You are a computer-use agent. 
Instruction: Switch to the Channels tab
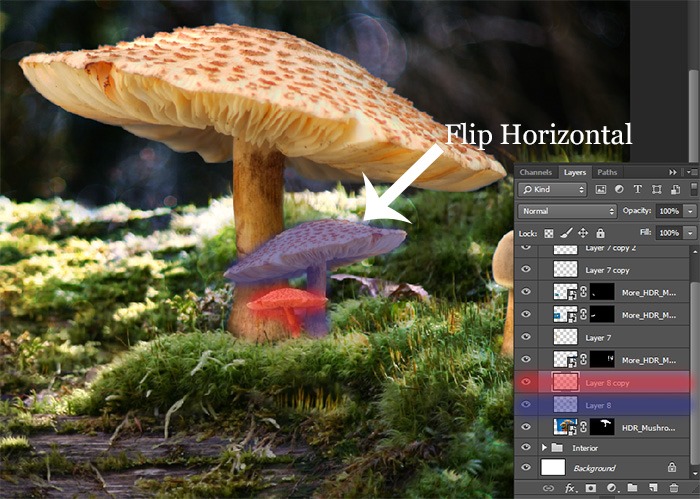point(536,172)
